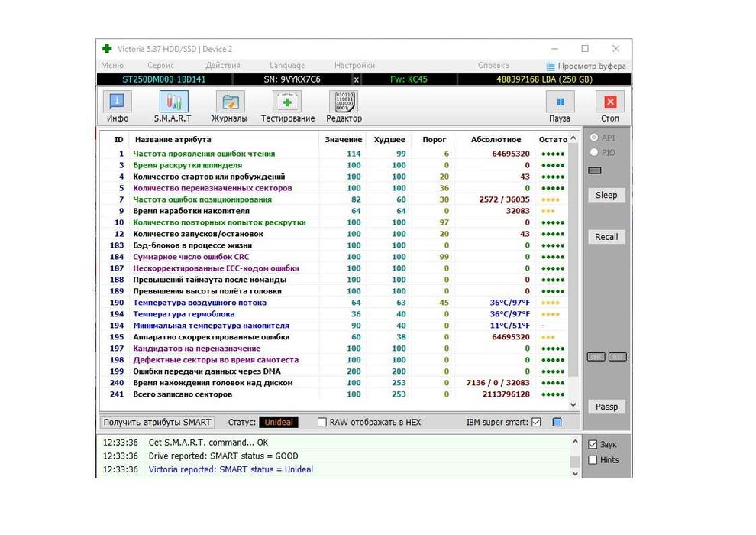Open the Language menu
This screenshot has width=756, height=535.
pyautogui.click(x=287, y=66)
